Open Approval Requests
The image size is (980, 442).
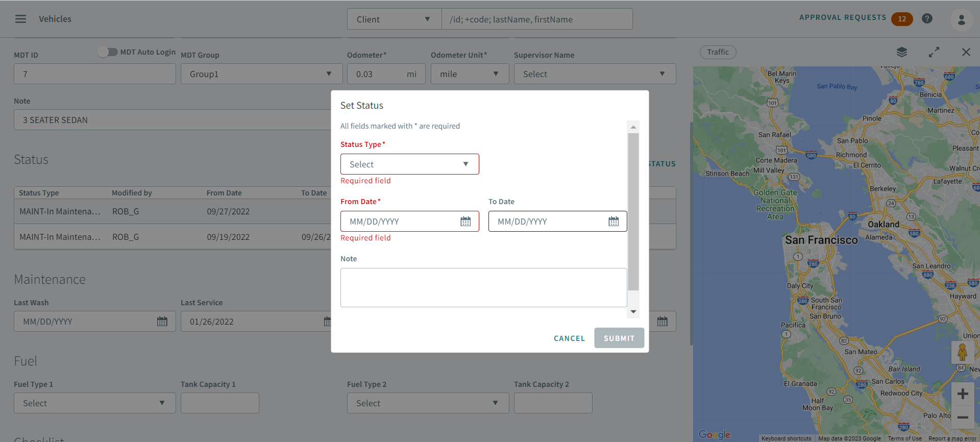[843, 17]
